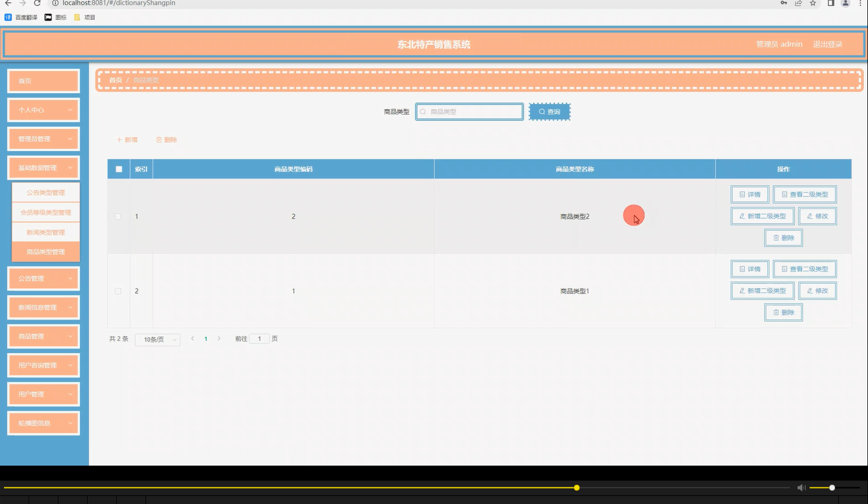868x504 pixels.
Task: Check the row 2 checkbox for 商品类型1
Action: pyautogui.click(x=118, y=291)
